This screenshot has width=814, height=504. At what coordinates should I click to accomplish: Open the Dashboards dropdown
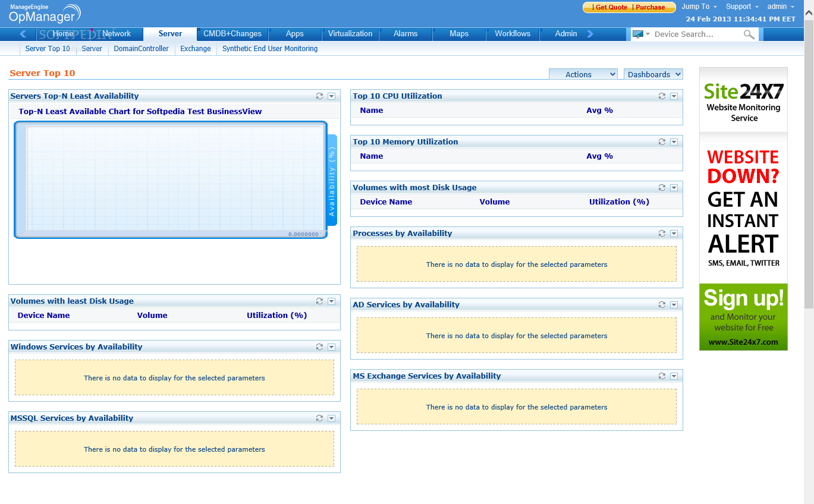point(653,74)
